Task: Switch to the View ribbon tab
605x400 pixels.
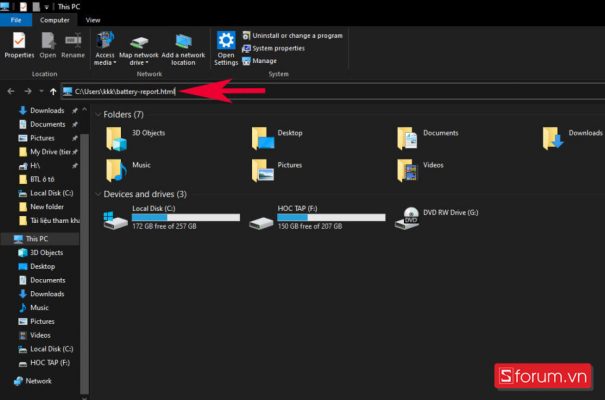Action: tap(93, 19)
